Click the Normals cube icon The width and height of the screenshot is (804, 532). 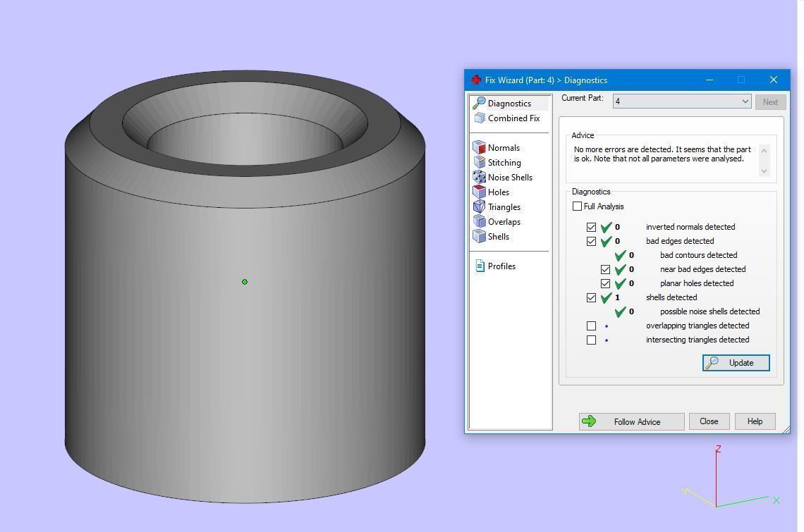tap(479, 147)
